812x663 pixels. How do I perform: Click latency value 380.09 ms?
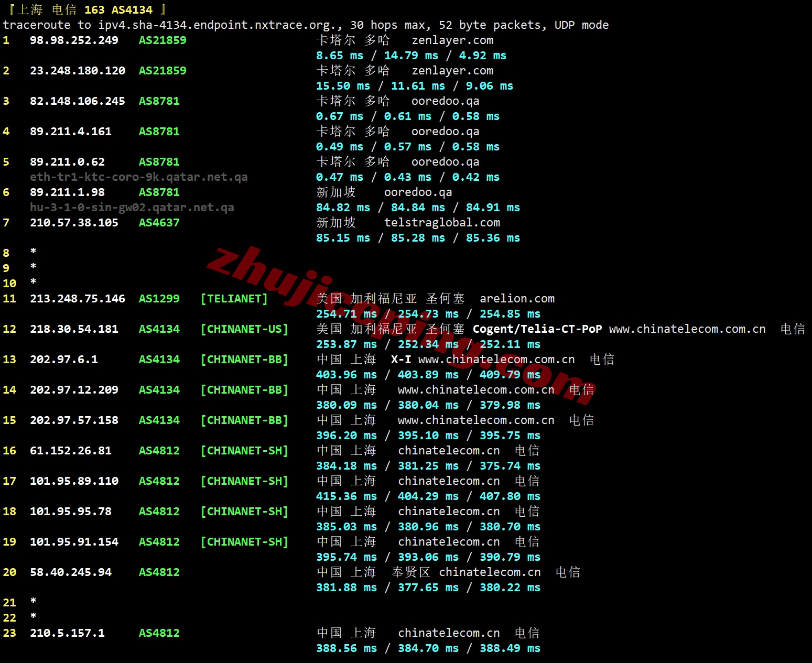coord(347,405)
